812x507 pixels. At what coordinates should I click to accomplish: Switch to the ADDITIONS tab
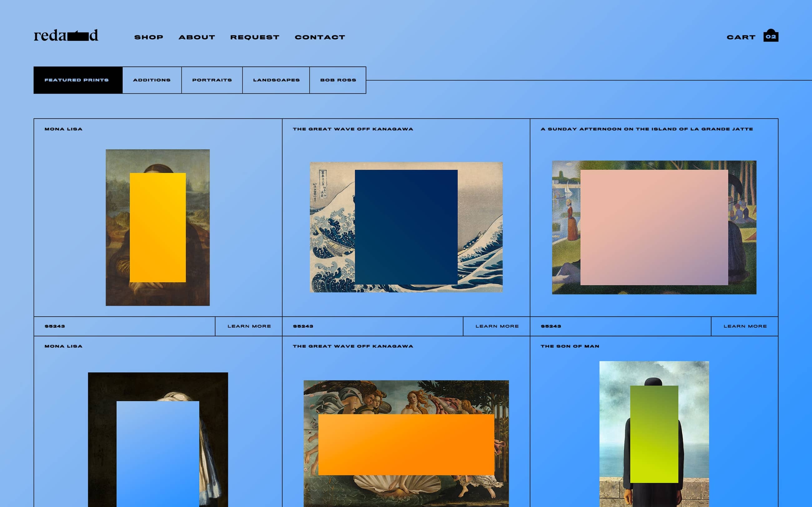[x=152, y=80]
